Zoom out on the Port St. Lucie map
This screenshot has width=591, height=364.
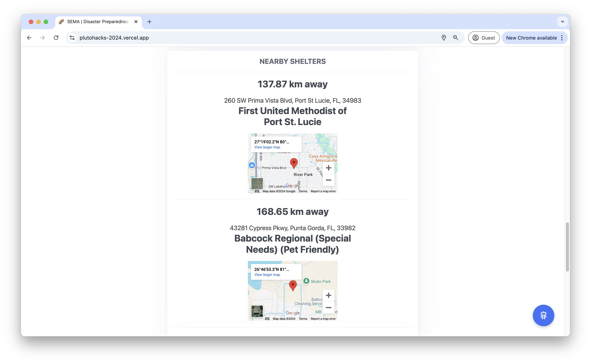pyautogui.click(x=328, y=180)
